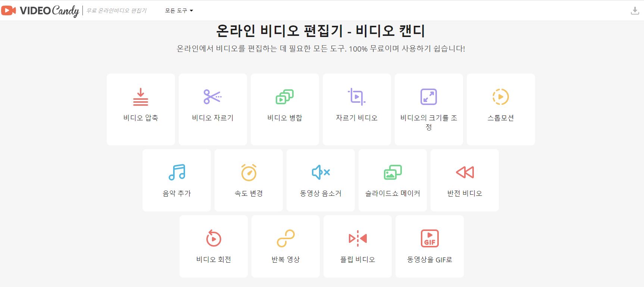Open the 비디오 자르기 text link

click(x=213, y=118)
